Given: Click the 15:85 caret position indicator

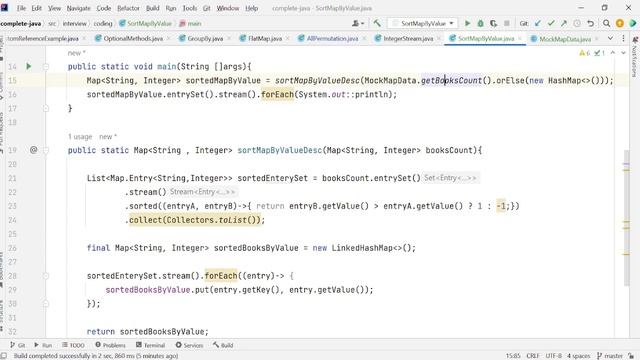Looking at the screenshot, I should pyautogui.click(x=513, y=356).
